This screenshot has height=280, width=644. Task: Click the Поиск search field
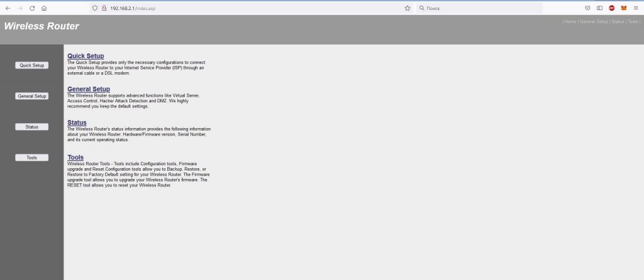coord(479,8)
